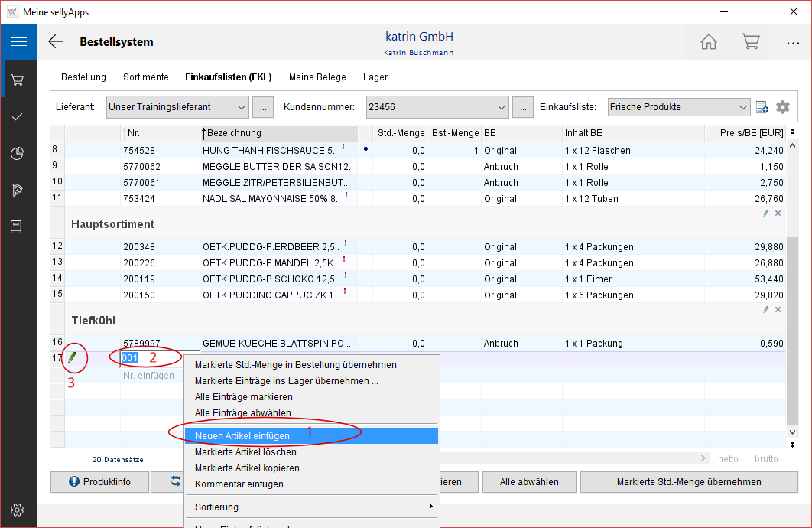Switch to the Sortimente tab
The height and width of the screenshot is (528, 812).
(145, 77)
